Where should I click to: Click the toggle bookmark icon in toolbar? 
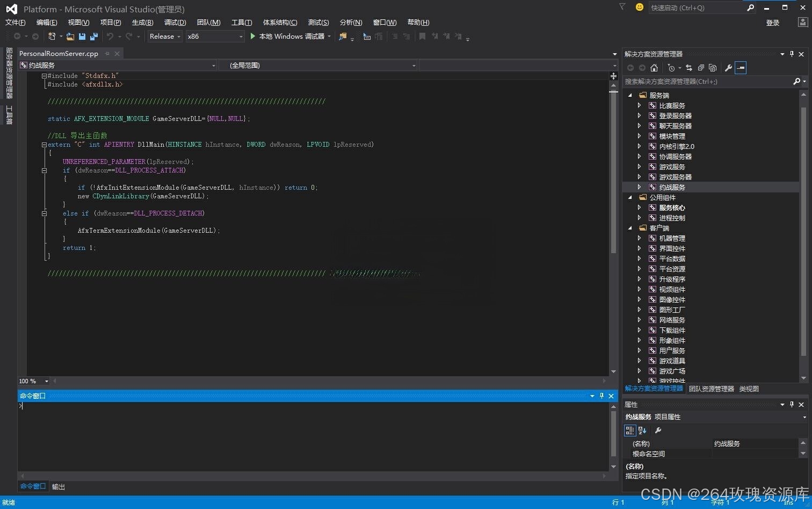[x=422, y=37]
